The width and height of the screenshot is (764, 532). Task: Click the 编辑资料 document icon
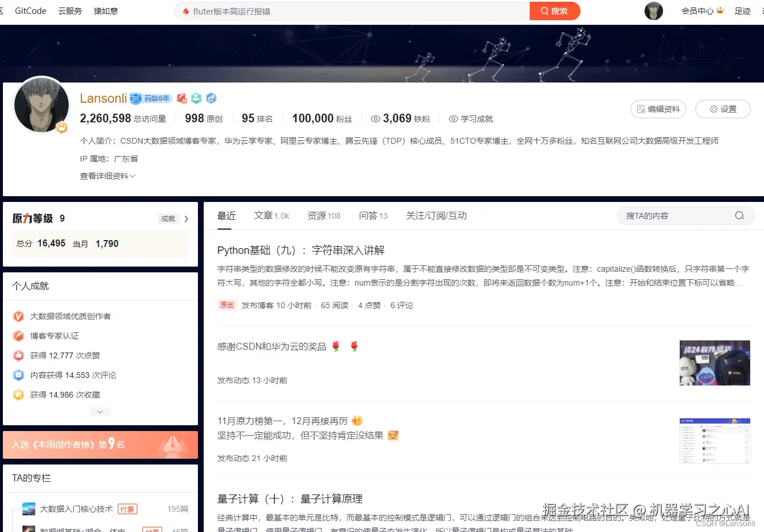point(641,109)
